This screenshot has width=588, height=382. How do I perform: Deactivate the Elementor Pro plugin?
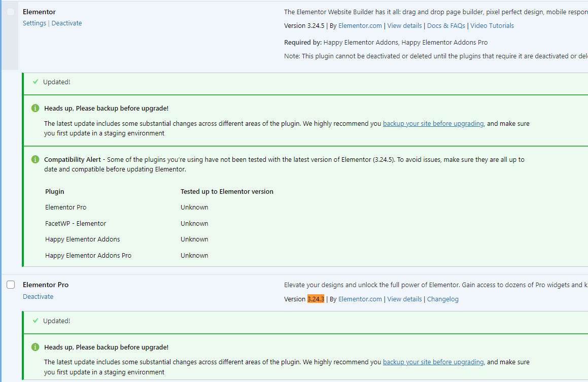38,297
